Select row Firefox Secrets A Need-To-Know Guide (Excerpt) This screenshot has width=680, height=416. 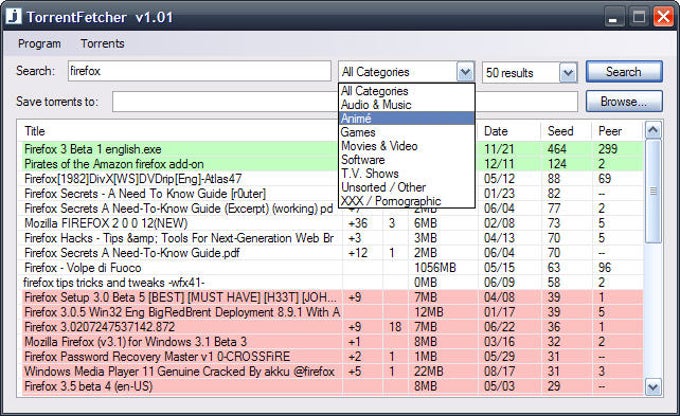(332, 208)
